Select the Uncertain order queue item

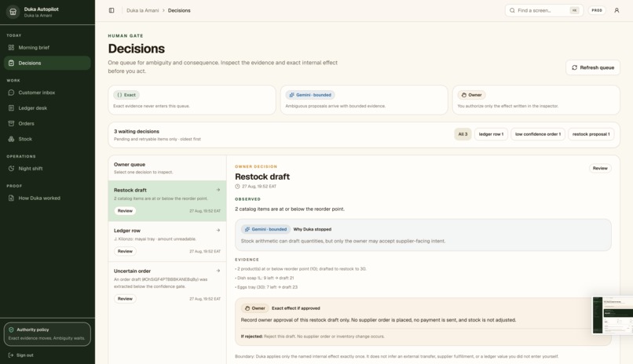pos(167,285)
